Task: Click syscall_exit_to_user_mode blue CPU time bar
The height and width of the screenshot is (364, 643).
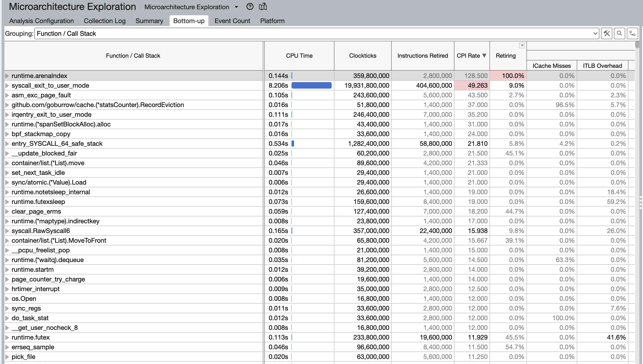Action: point(311,86)
